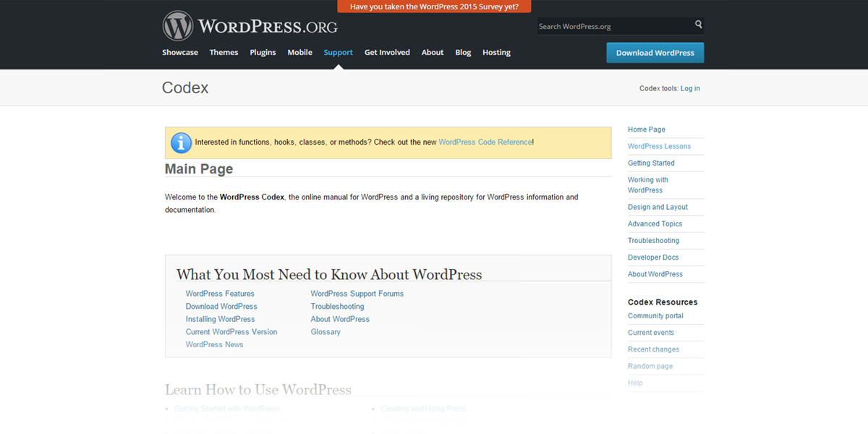
Task: Click the WordPress logo icon
Action: click(178, 26)
